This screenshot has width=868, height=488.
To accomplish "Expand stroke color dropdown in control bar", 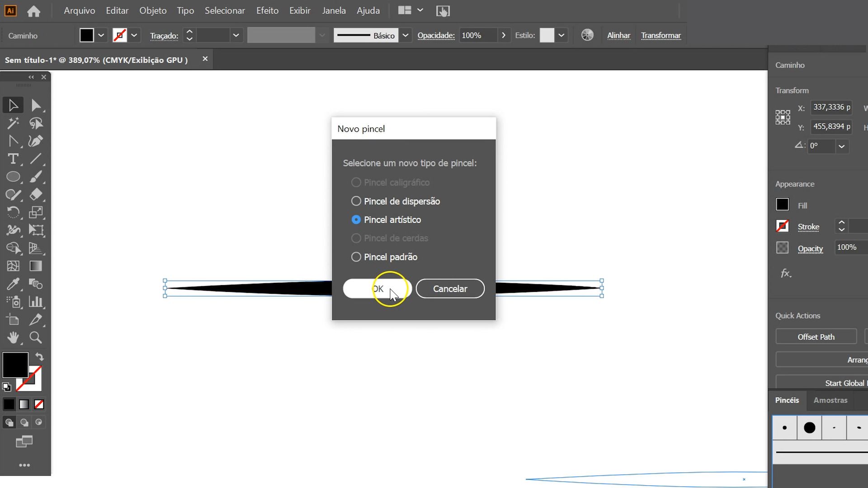I will (134, 35).
